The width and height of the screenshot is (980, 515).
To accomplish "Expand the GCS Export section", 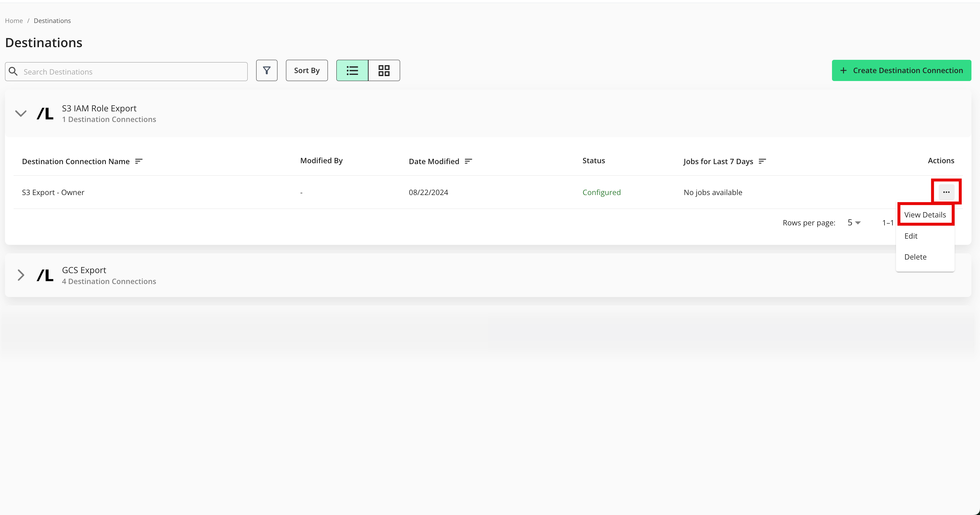I will tap(21, 275).
